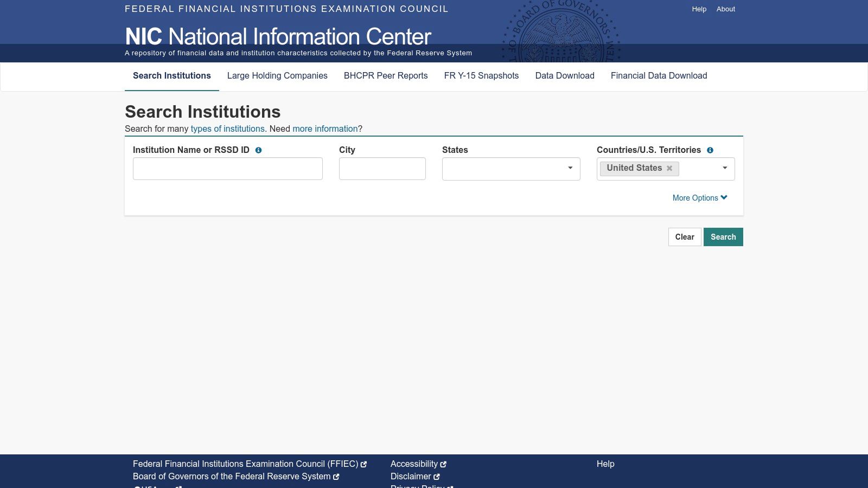Click the Institution Name info icon
Screen dimensions: 868x488
pyautogui.click(x=259, y=150)
